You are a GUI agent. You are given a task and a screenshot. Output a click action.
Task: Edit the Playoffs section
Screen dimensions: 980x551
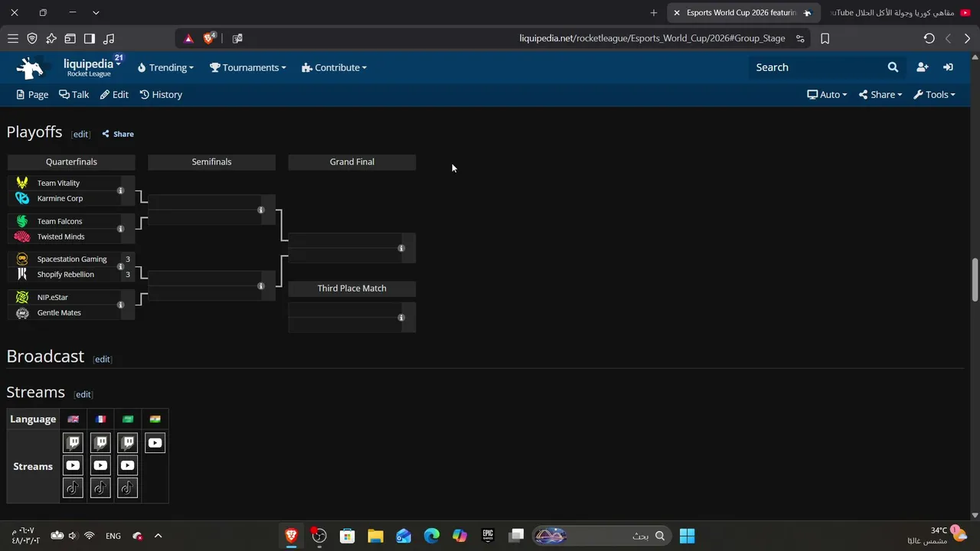point(80,134)
